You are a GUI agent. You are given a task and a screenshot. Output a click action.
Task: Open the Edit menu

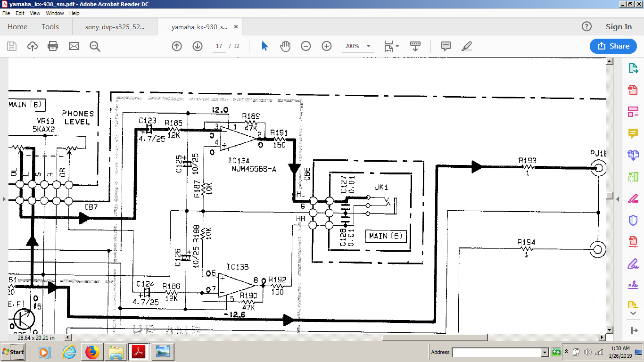point(20,13)
